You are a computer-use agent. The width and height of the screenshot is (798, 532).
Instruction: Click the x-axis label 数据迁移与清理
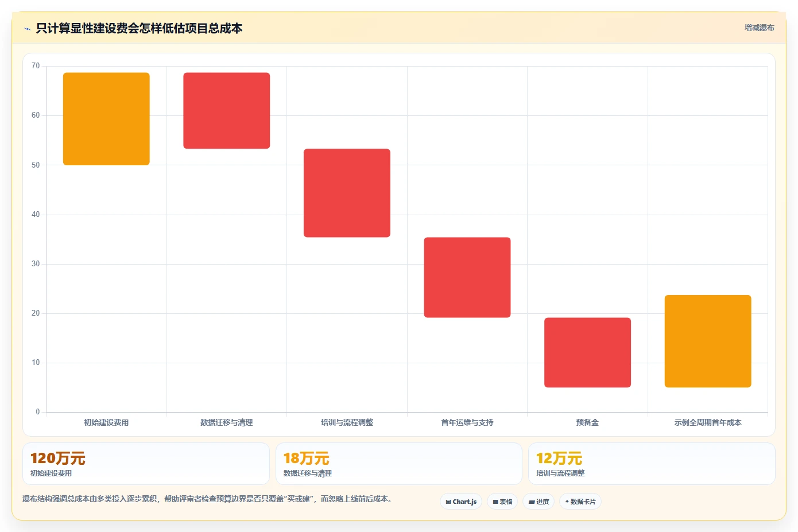[227, 422]
